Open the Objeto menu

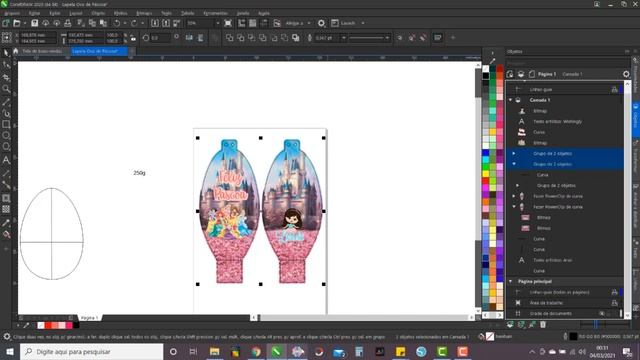[x=98, y=13]
